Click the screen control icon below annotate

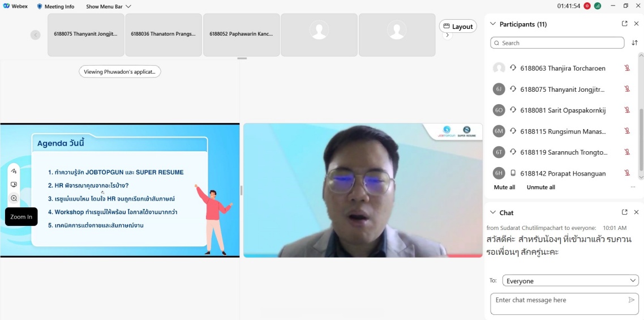[x=14, y=185]
